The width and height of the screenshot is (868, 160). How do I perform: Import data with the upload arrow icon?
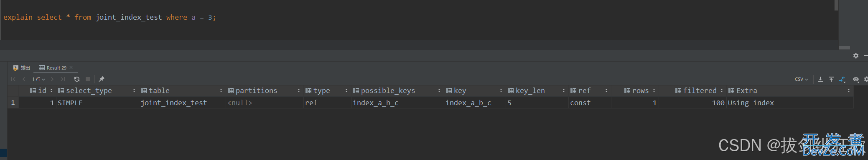coord(831,79)
